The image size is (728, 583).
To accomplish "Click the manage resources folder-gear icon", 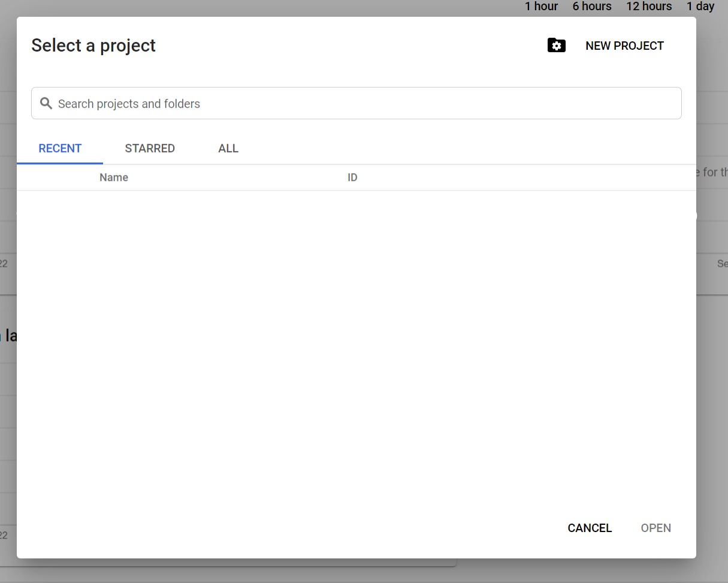I will point(557,46).
